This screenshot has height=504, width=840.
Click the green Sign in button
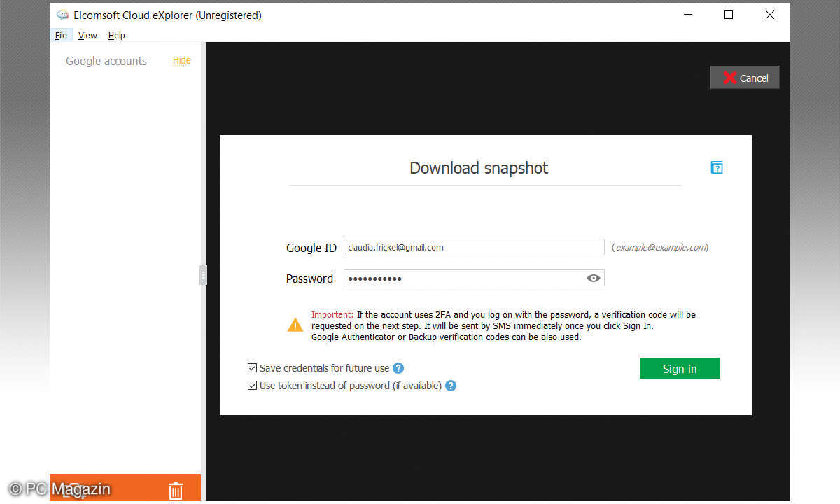point(680,369)
